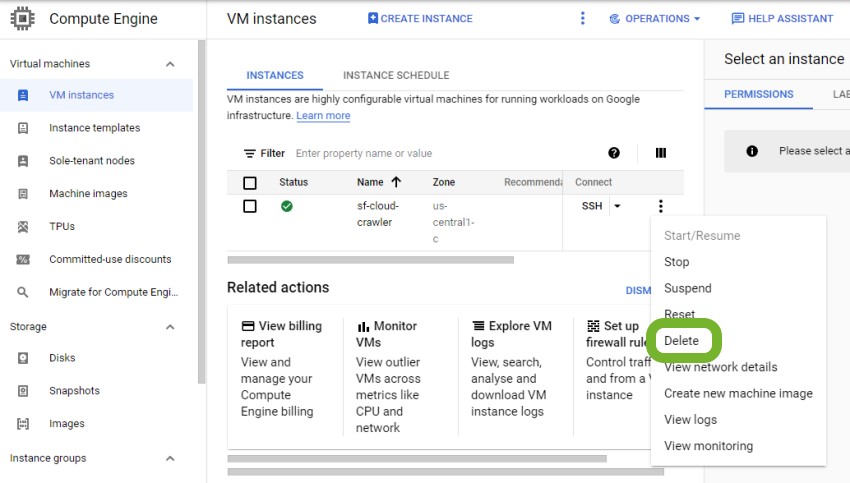Choose Delete from the context menu
Screen dimensions: 850x483
click(682, 340)
